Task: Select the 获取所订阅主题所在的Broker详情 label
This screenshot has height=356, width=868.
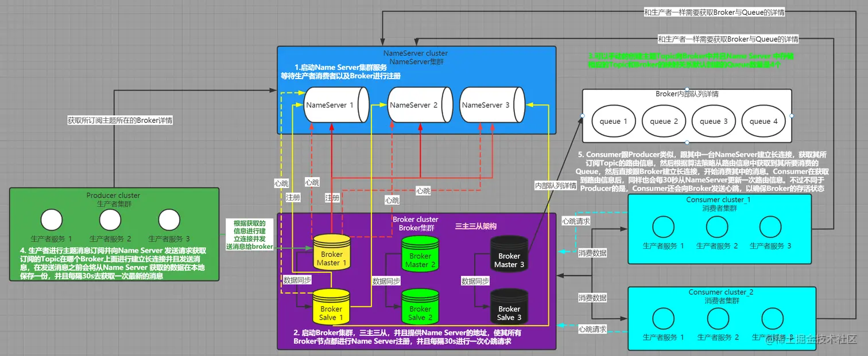Action: pos(120,121)
